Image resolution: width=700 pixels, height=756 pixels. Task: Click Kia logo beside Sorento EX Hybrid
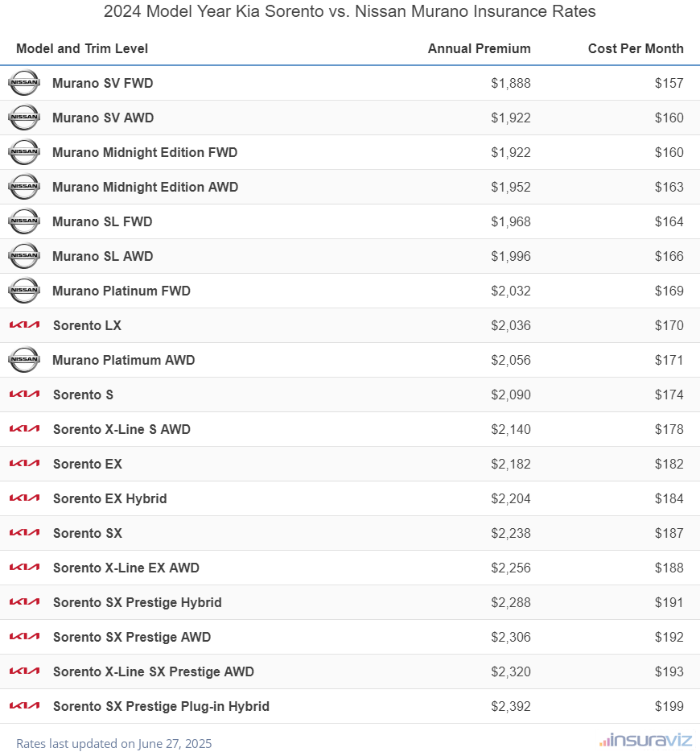click(25, 498)
